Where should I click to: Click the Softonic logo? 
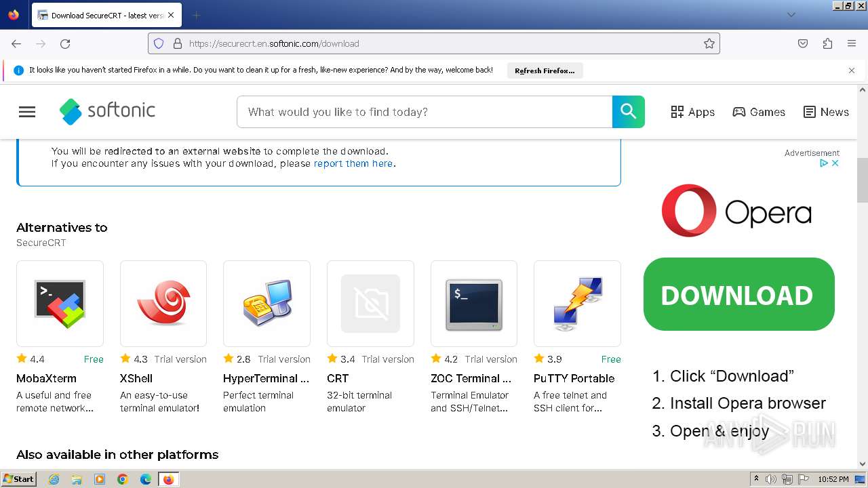(x=107, y=111)
